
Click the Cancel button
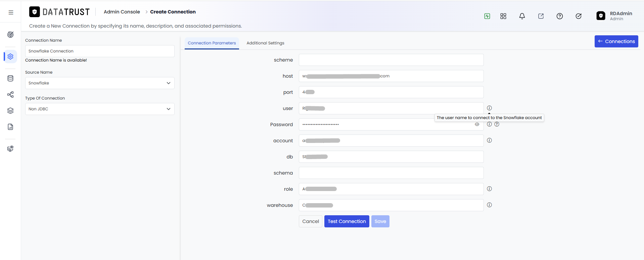click(311, 221)
